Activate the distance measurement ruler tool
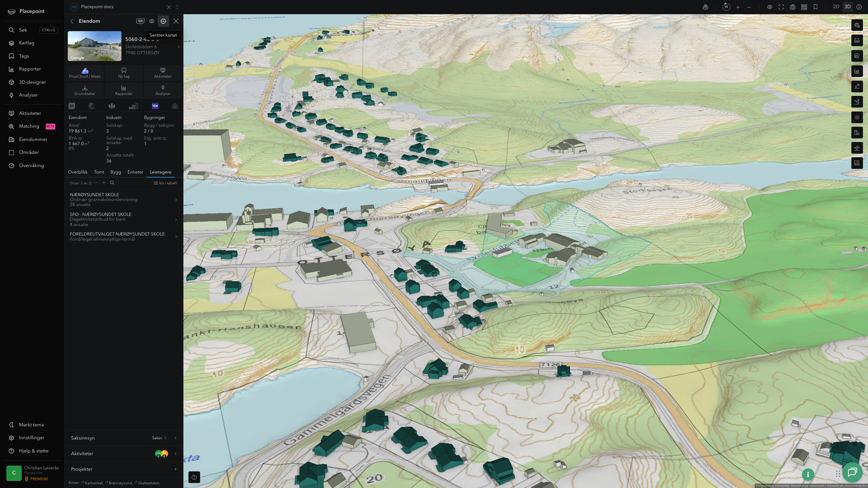 point(857,40)
